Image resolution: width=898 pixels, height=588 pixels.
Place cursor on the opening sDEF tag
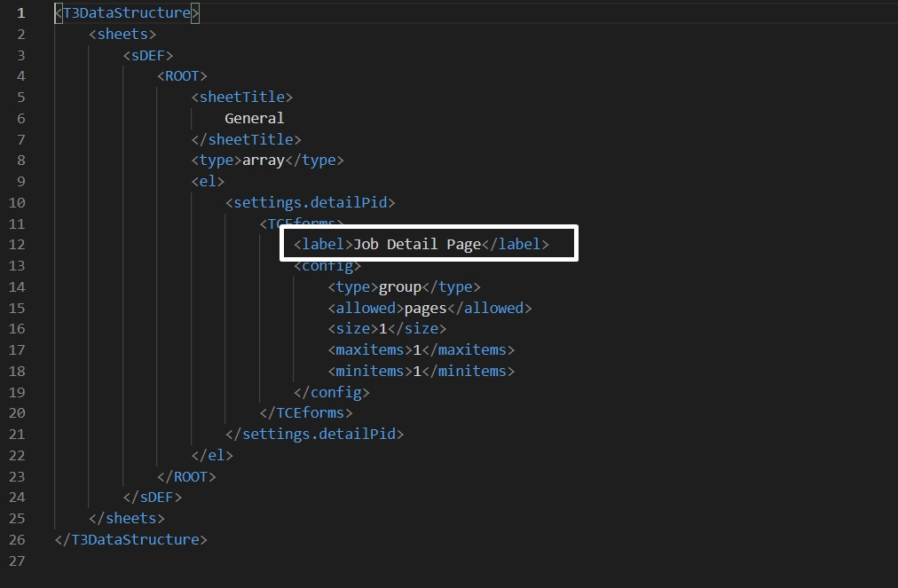(148, 55)
